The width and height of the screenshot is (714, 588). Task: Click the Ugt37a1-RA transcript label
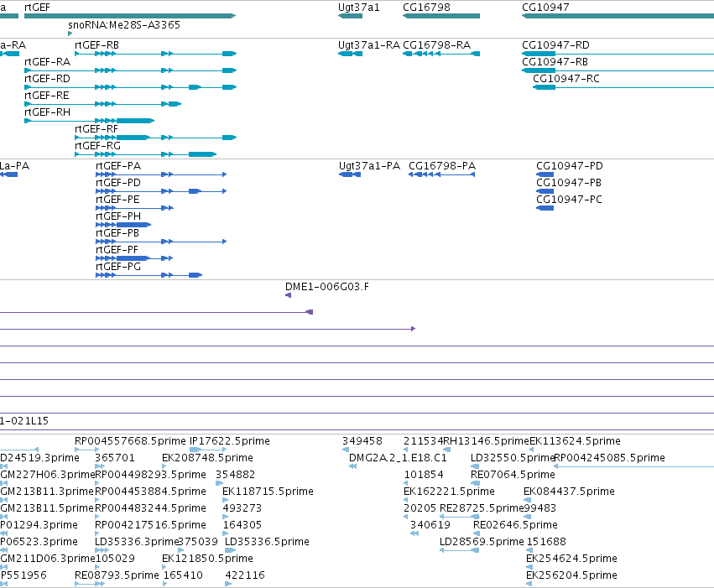369,45
